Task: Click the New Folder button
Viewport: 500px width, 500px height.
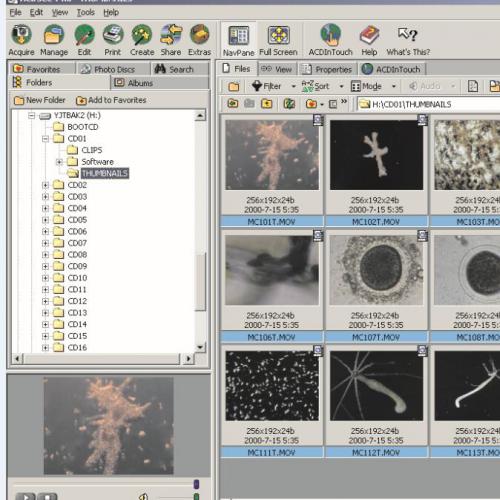Action: 39,100
